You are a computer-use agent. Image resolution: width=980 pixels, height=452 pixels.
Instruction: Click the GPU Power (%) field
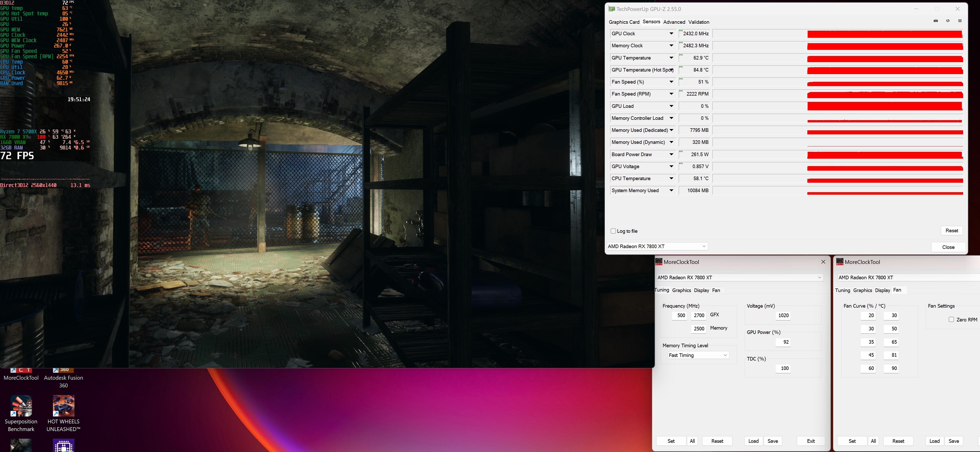[783, 342]
